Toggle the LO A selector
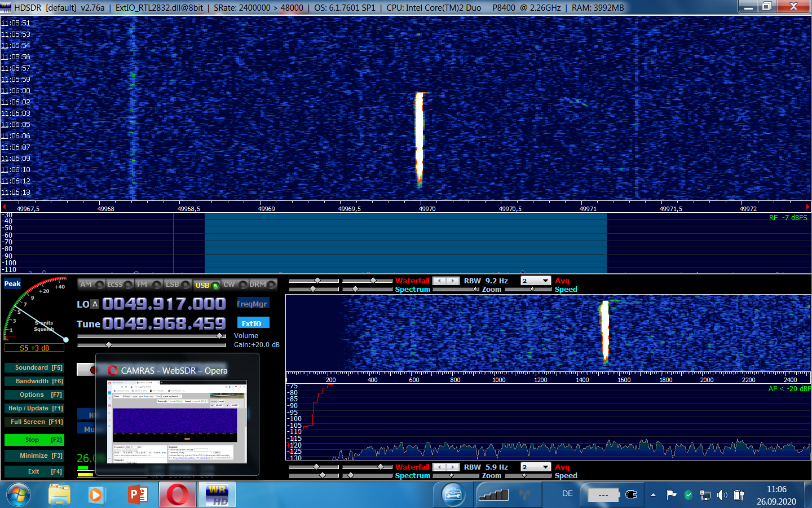 (x=95, y=304)
